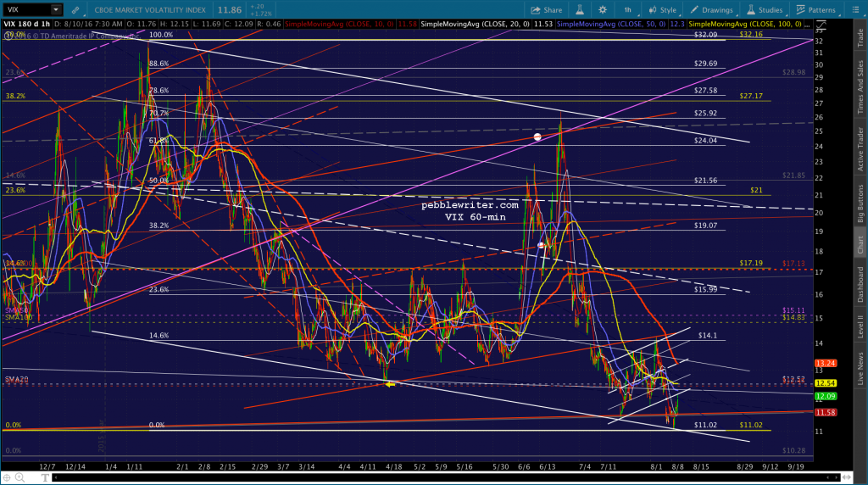The image size is (868, 485).
Task: Click the SimpleMovingAvg (CLOSE, 100, 0) label
Action: point(745,25)
